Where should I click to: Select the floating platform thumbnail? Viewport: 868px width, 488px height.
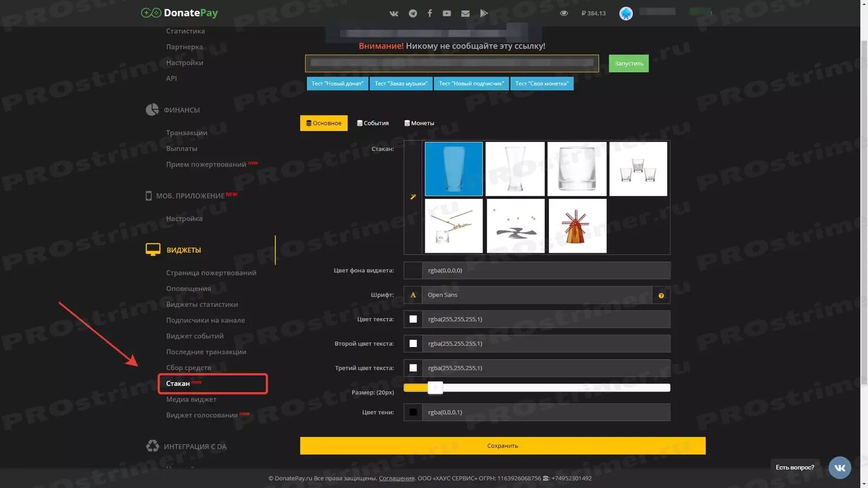point(515,226)
